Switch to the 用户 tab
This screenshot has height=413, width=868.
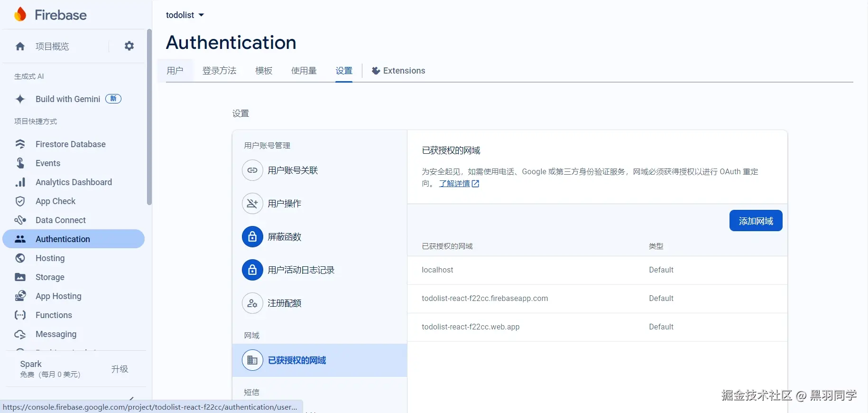click(x=175, y=71)
